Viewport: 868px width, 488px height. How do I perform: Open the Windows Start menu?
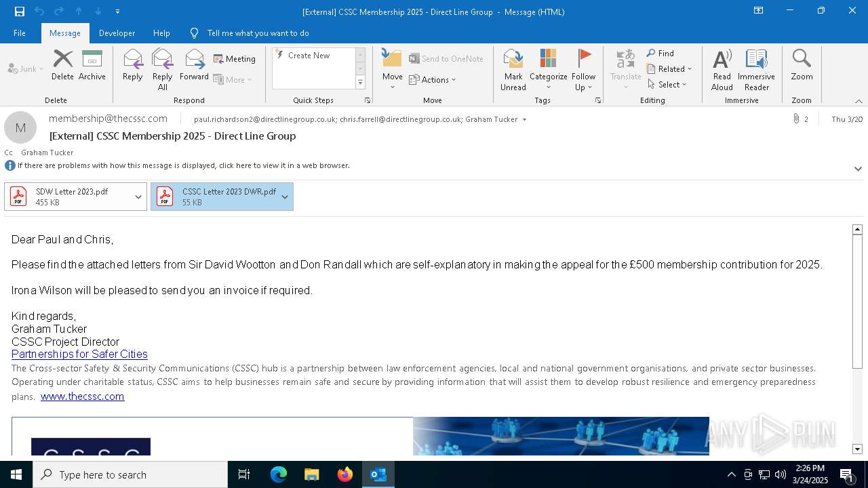click(x=16, y=474)
